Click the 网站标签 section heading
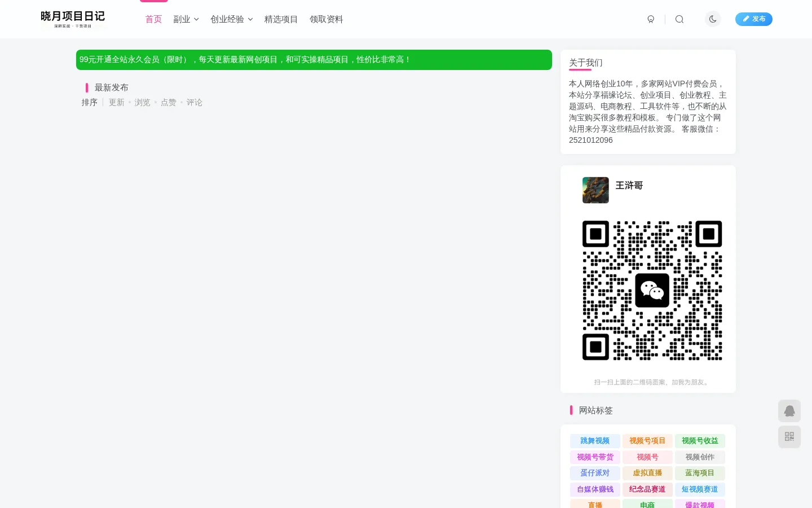812x508 pixels. (x=595, y=410)
